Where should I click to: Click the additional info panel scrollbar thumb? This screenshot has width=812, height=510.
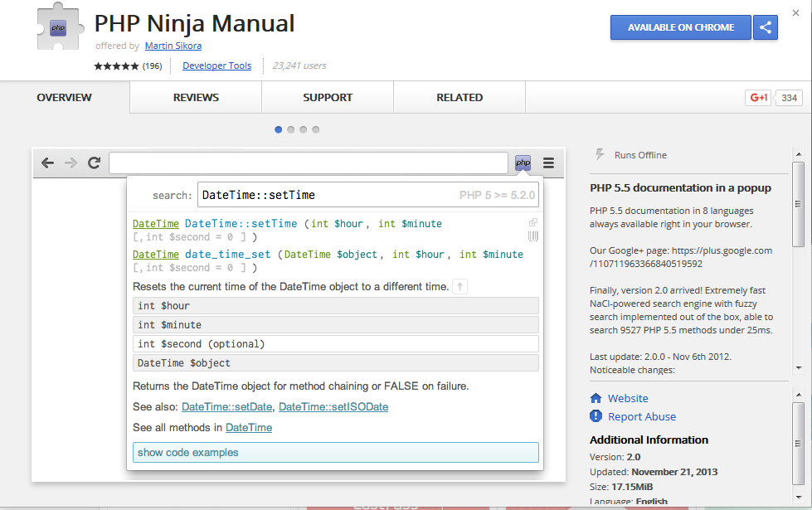(799, 443)
